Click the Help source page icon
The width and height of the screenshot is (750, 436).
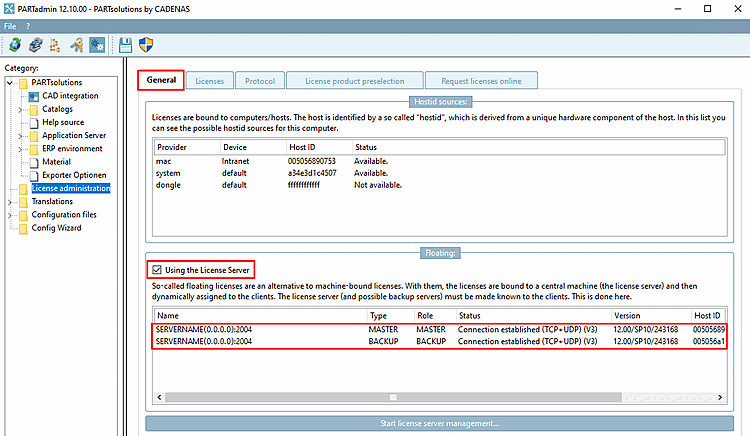pyautogui.click(x=34, y=123)
